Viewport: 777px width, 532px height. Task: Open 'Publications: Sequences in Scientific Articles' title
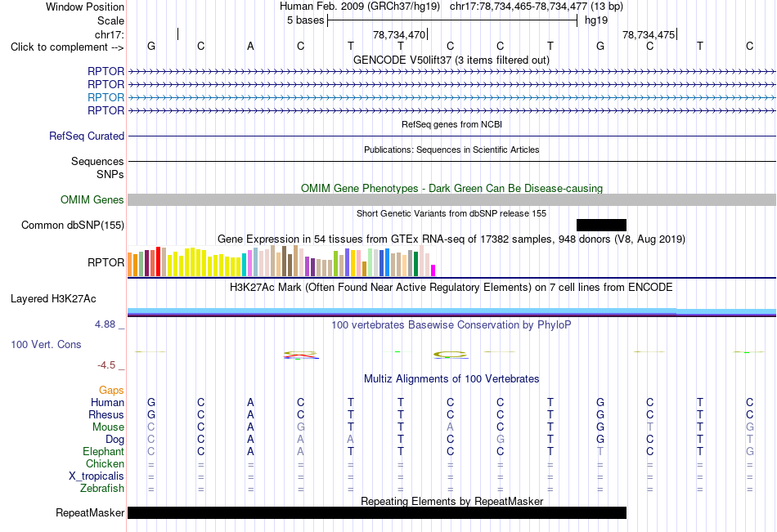(451, 150)
